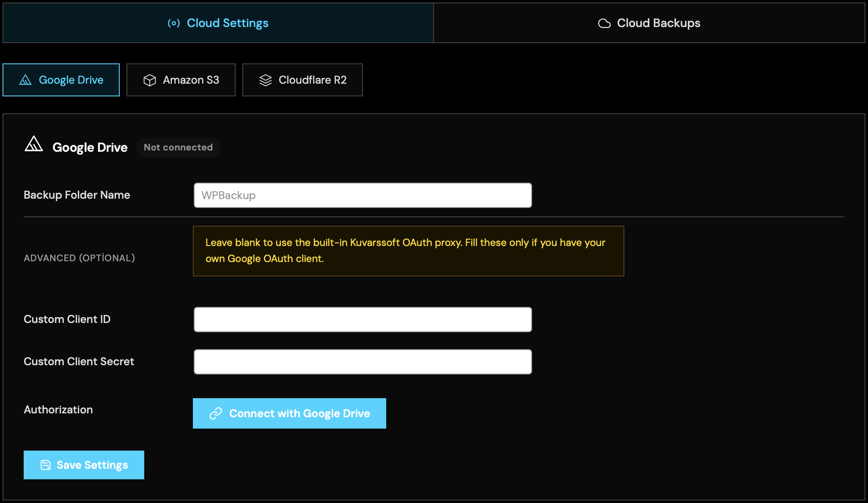Screen dimensions: 868x503
Task: Click the floppy disk icon on Save Settings
Action: pyautogui.click(x=46, y=465)
